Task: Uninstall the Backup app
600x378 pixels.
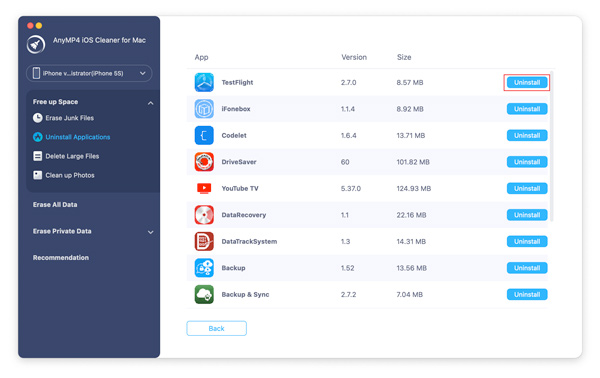Action: coord(527,268)
